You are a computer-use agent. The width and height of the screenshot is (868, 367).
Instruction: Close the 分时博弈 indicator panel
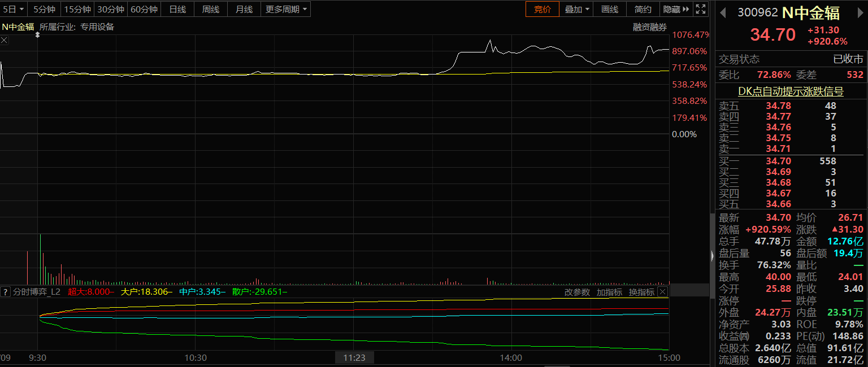pyautogui.click(x=662, y=292)
